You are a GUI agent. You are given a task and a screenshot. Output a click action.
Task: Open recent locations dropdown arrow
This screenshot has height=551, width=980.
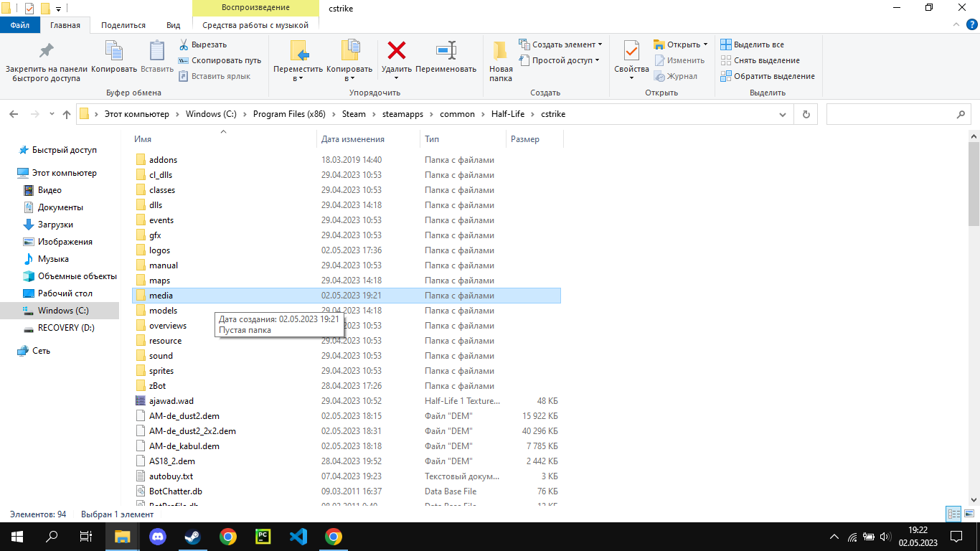51,114
